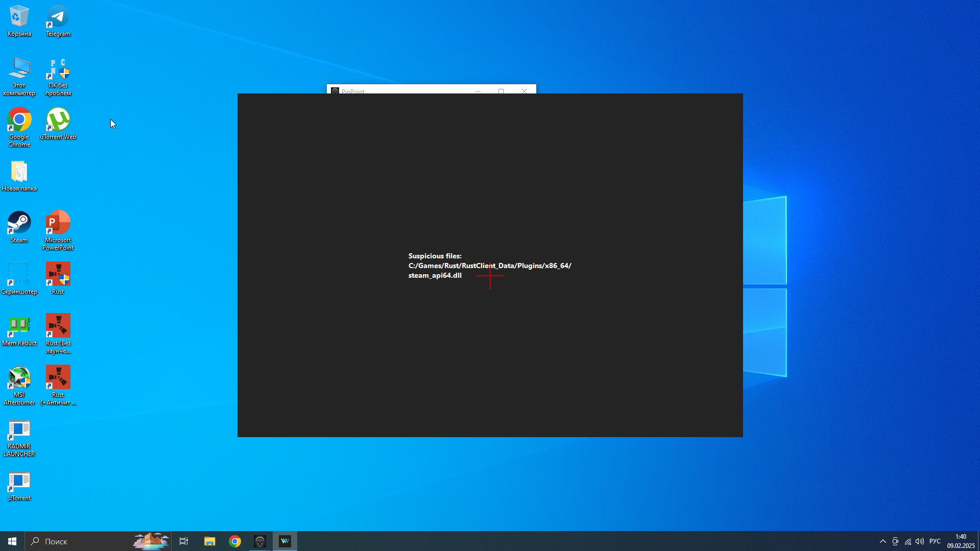Select the µTorrent desktop shortcut
Image resolution: width=980 pixels, height=551 pixels.
point(19,485)
